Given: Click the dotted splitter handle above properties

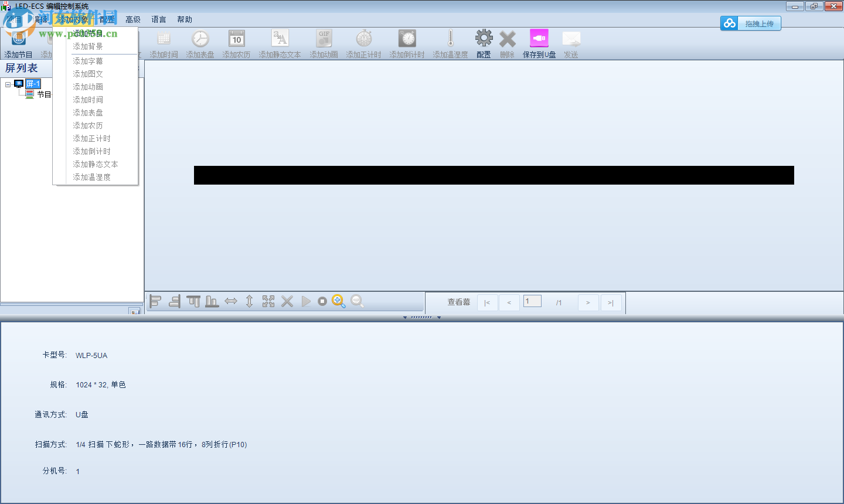Looking at the screenshot, I should click(421, 317).
